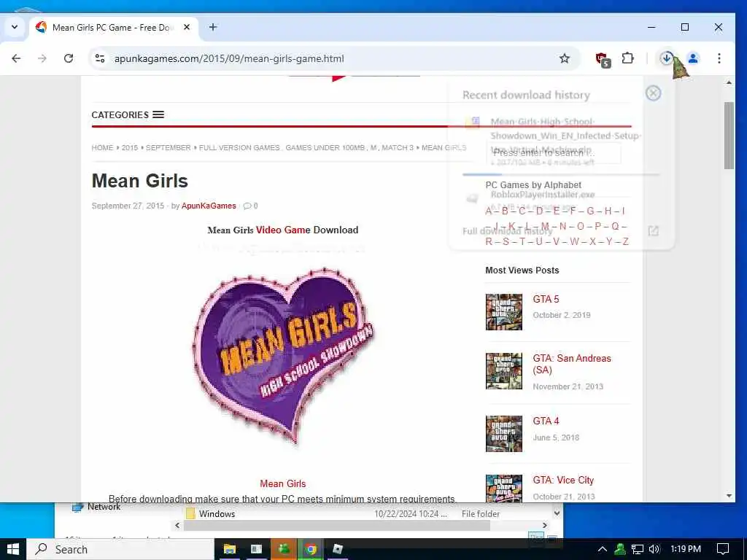Go back to the previous page
Screen dimensions: 747x560
(16, 58)
